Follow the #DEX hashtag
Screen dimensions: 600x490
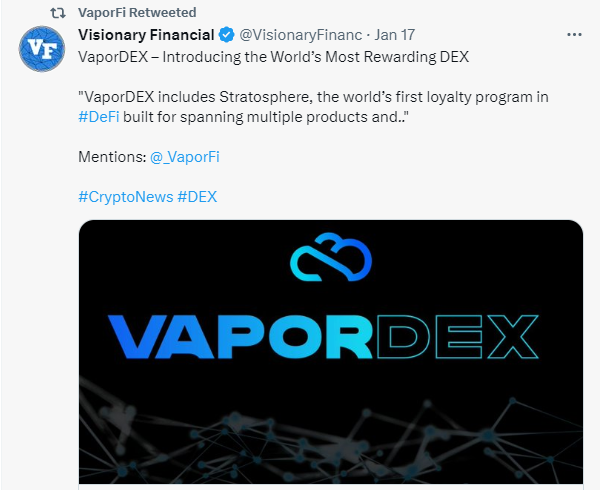197,197
